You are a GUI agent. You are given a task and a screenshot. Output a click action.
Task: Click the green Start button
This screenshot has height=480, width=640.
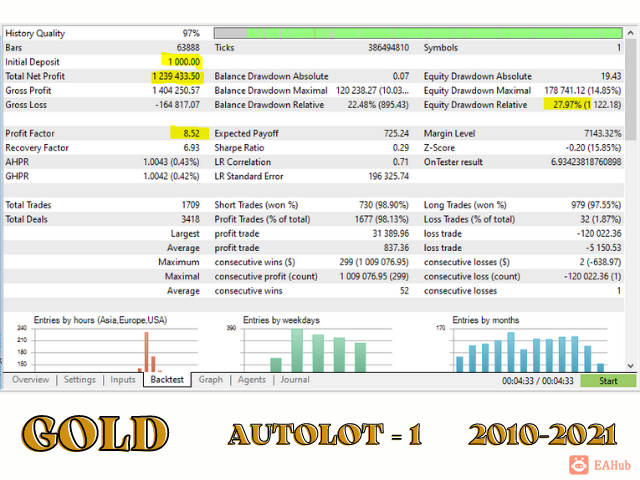(608, 381)
